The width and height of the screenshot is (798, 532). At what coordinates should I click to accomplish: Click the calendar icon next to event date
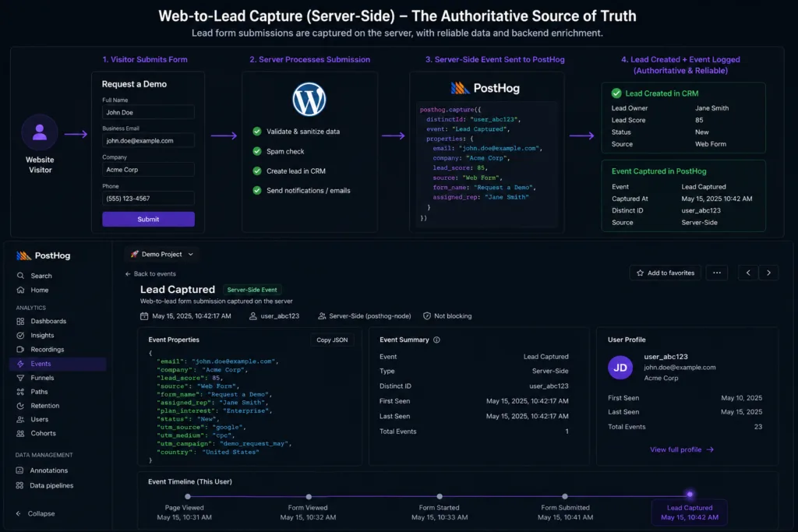click(x=144, y=315)
